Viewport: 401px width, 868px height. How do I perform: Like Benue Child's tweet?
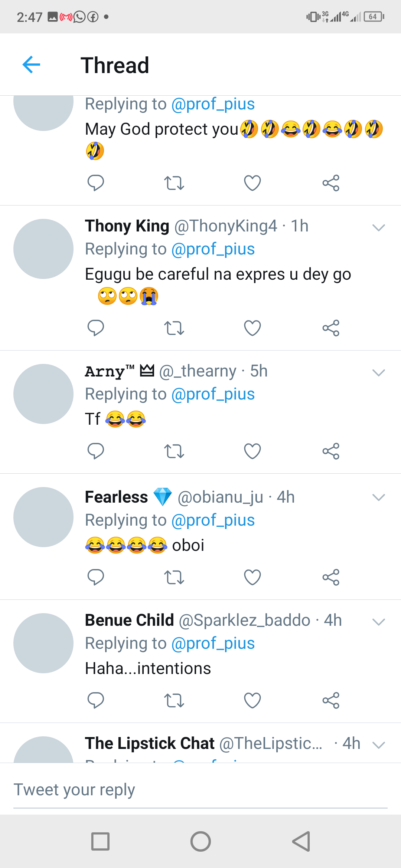pos(252,700)
